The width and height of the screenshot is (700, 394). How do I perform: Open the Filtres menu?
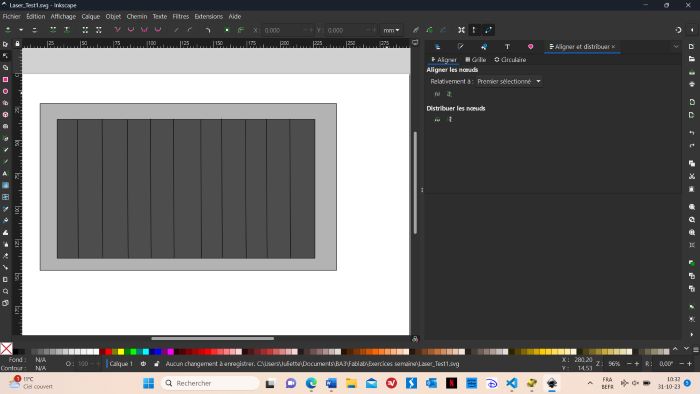[x=181, y=16]
